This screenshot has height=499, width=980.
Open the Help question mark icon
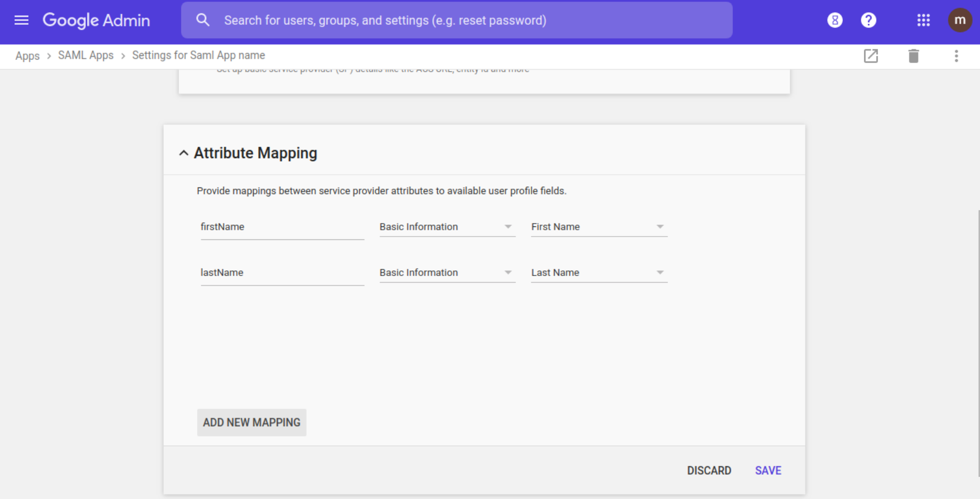pyautogui.click(x=868, y=20)
